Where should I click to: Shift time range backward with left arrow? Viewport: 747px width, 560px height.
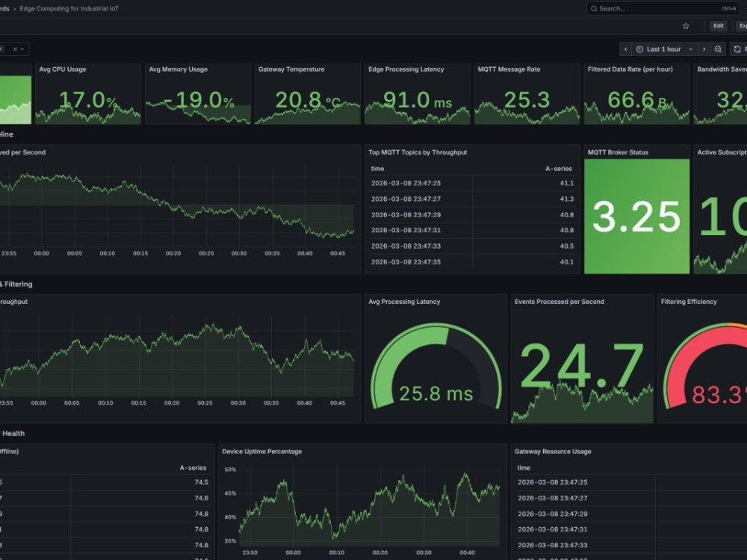(625, 49)
